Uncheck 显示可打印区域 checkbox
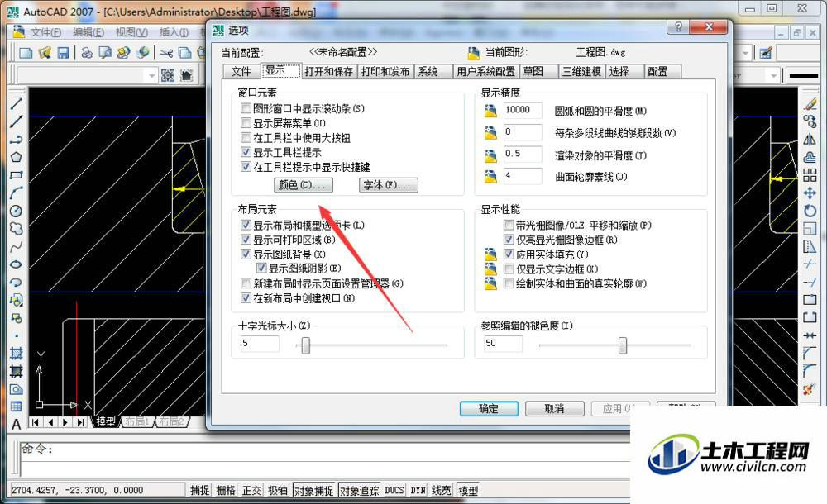Image resolution: width=827 pixels, height=504 pixels. point(246,240)
